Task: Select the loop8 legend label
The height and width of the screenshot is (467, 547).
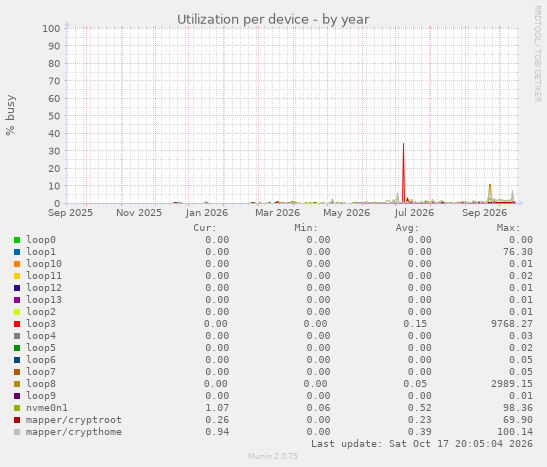Action: [x=41, y=384]
